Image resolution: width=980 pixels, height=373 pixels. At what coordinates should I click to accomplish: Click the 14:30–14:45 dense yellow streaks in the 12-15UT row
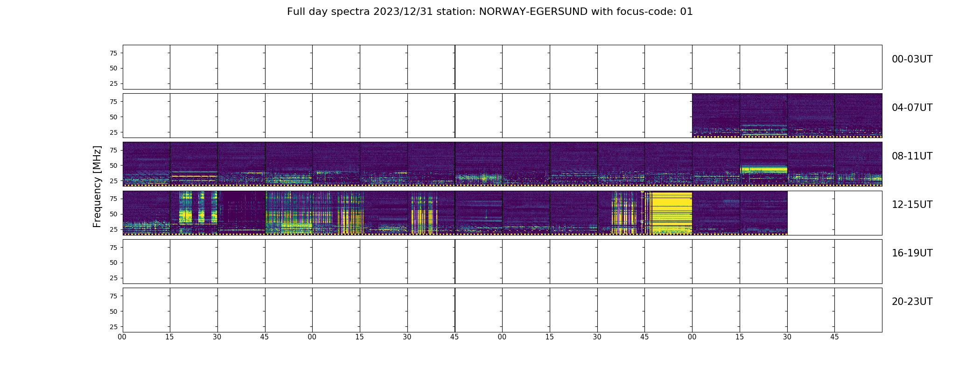pyautogui.click(x=624, y=213)
